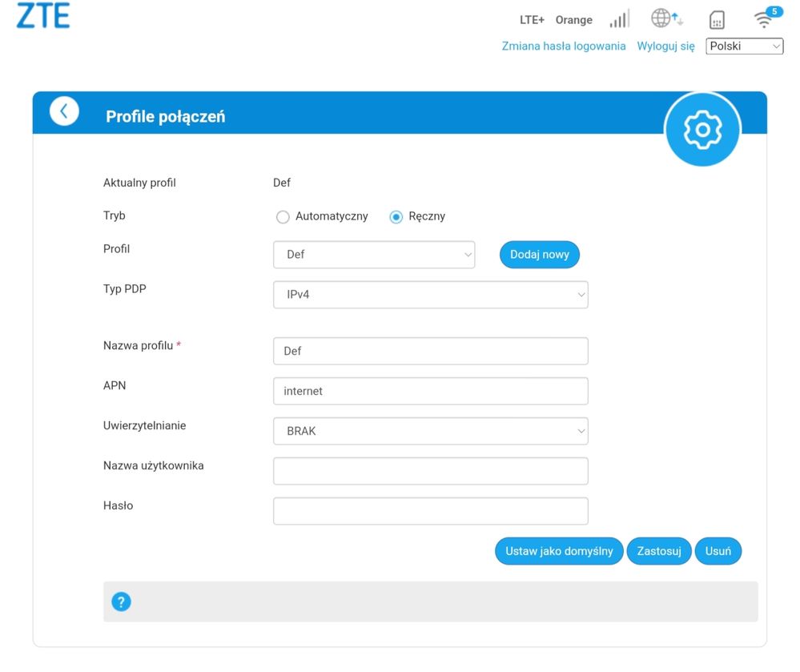800x672 pixels.
Task: Click the globe internet connection icon
Action: tap(666, 18)
